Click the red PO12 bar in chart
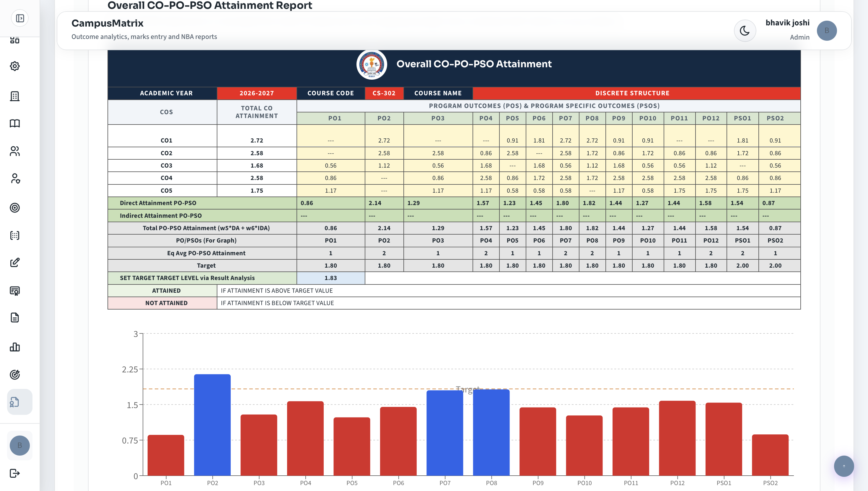Screen dimensions: 868x491 pos(677,438)
